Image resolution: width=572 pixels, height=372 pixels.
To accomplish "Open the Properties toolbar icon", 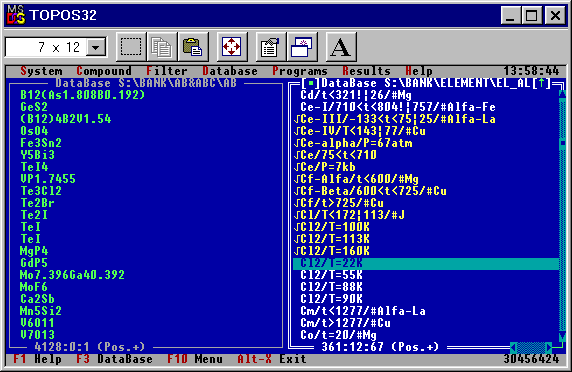I will tap(271, 47).
